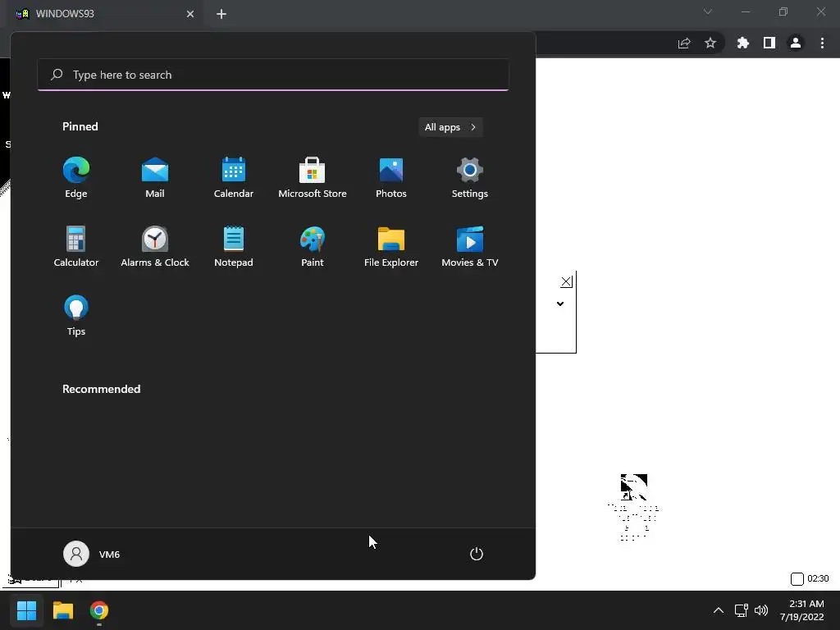The height and width of the screenshot is (630, 840).
Task: Click the Windows Start button on taskbar
Action: [26, 610]
